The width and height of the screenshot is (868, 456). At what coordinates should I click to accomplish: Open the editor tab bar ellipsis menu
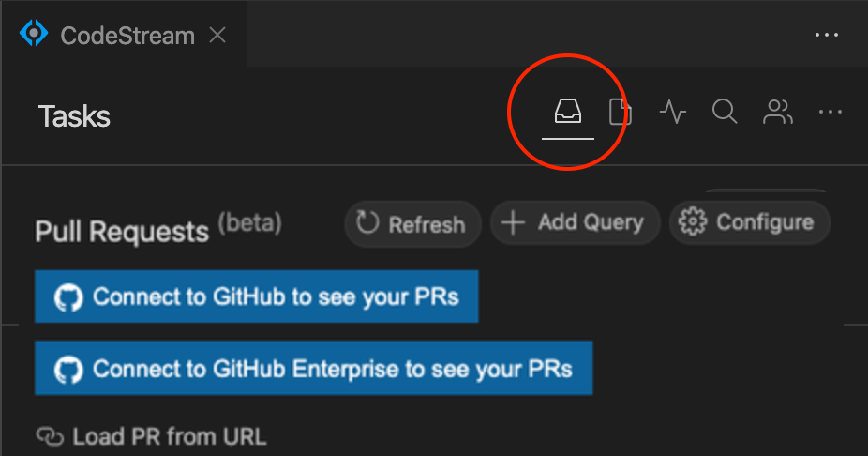827,35
